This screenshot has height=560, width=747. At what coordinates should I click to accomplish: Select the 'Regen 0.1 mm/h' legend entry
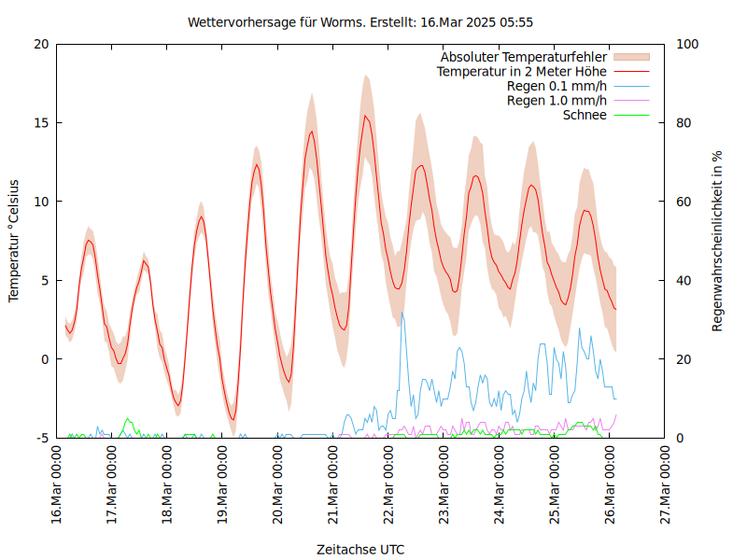click(557, 86)
